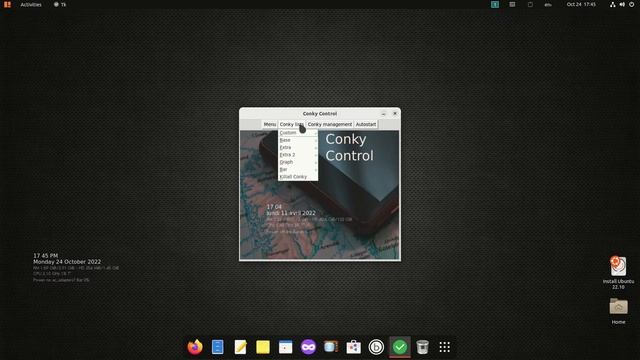
Task: Expand the Custom submenu
Action: (298, 133)
